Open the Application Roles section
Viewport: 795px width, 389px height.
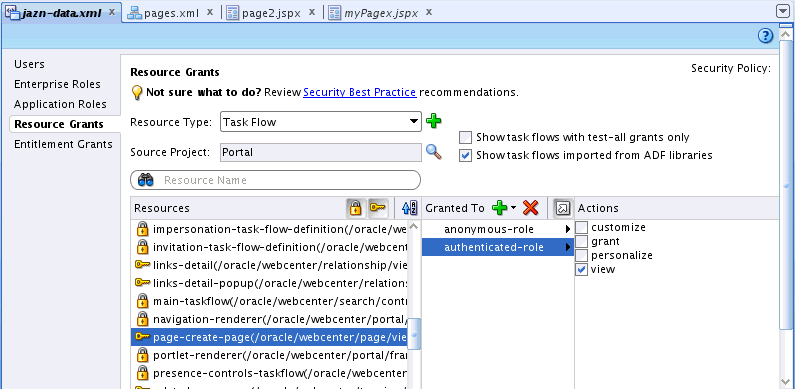tap(60, 104)
